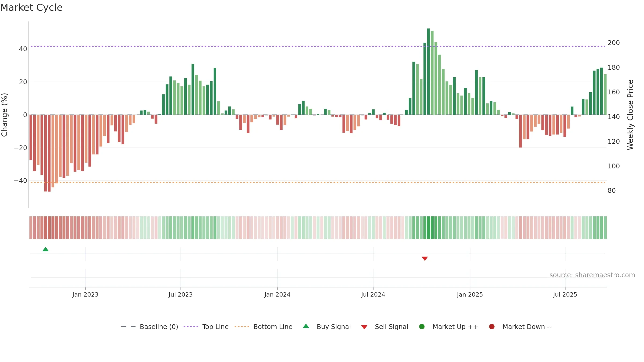Click the dark red circle icon in legend
The width and height of the screenshot is (644, 362).
point(492,327)
